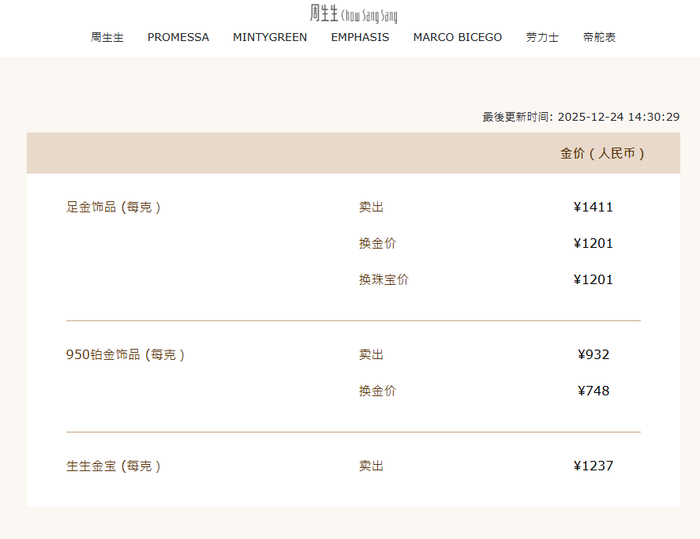Open the Chow Sang Sang logo homepage
The height and width of the screenshot is (539, 700).
click(x=354, y=13)
